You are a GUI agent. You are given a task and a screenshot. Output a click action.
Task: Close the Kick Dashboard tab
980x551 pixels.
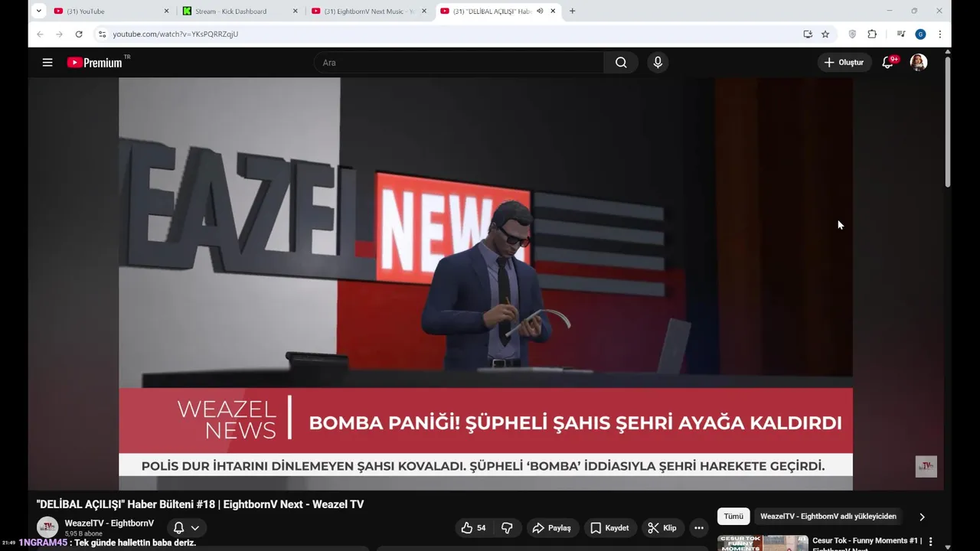[x=296, y=11]
